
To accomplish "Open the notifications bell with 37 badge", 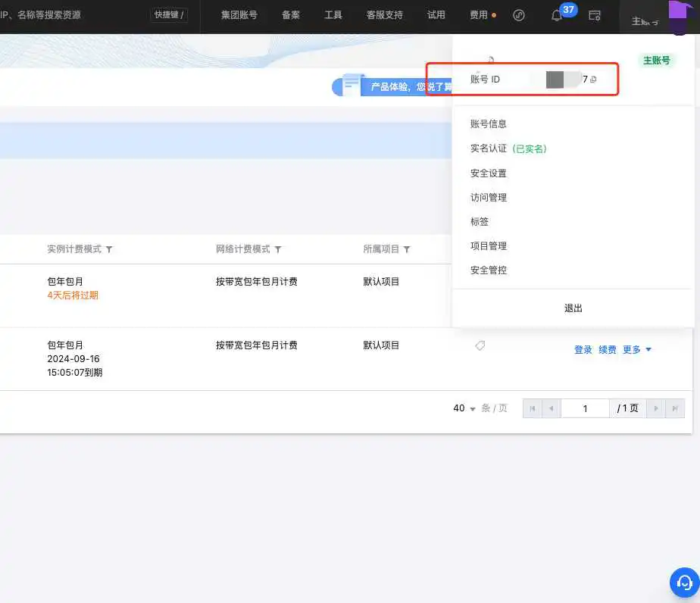I will [x=557, y=16].
